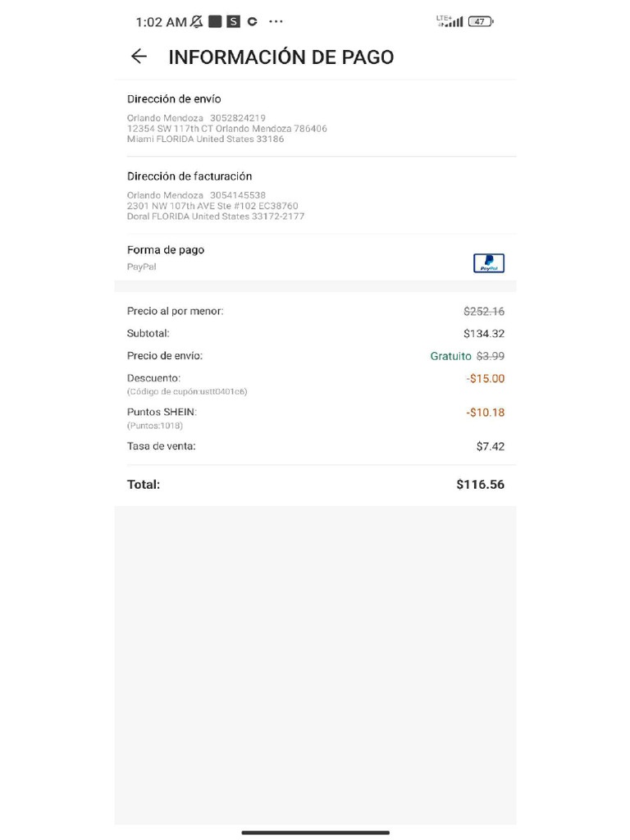
Task: Tap the back arrow icon
Action: point(139,57)
